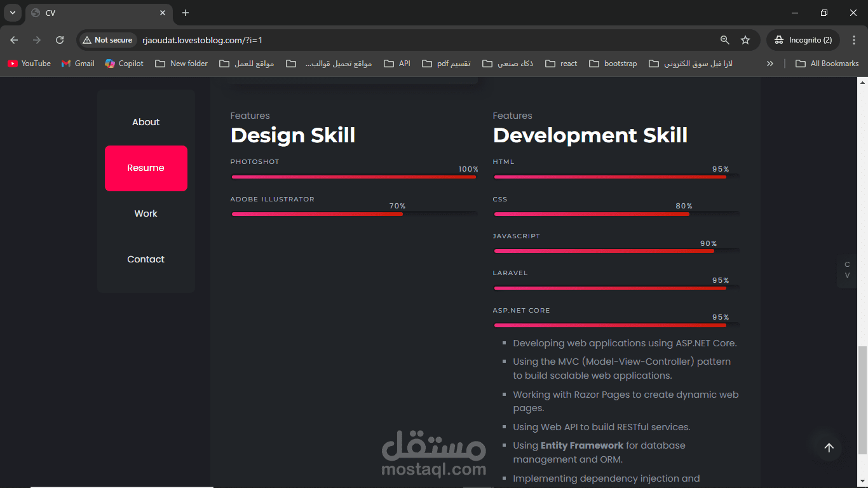Open the zoom magnifier icon in address bar
Viewport: 868px width, 488px height.
coord(724,40)
